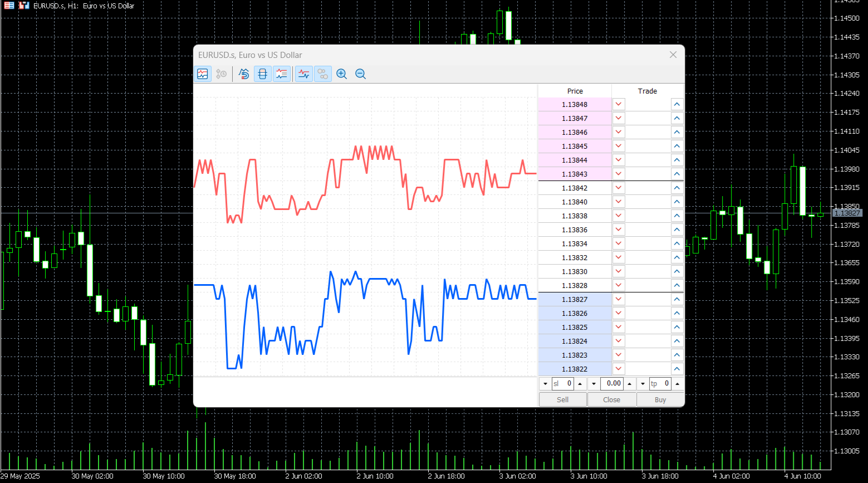Image resolution: width=868 pixels, height=483 pixels.
Task: Click the Buy button
Action: point(660,399)
